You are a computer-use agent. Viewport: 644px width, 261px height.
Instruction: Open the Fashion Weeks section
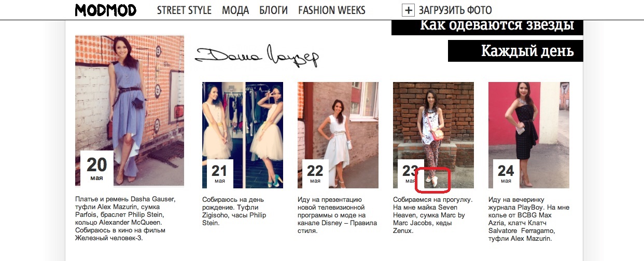coord(332,10)
